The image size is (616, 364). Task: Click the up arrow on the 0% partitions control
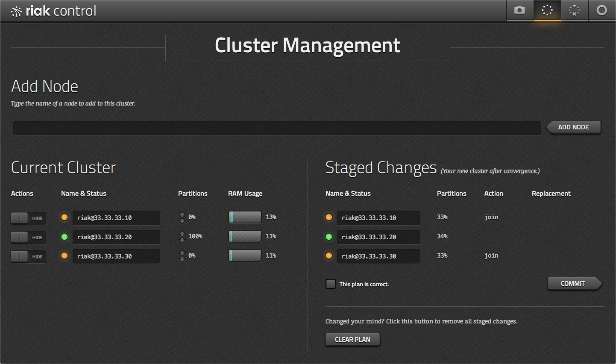pyautogui.click(x=182, y=214)
